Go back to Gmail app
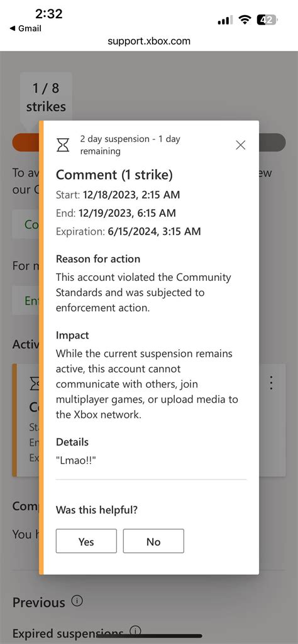The image size is (298, 644). coord(25,28)
